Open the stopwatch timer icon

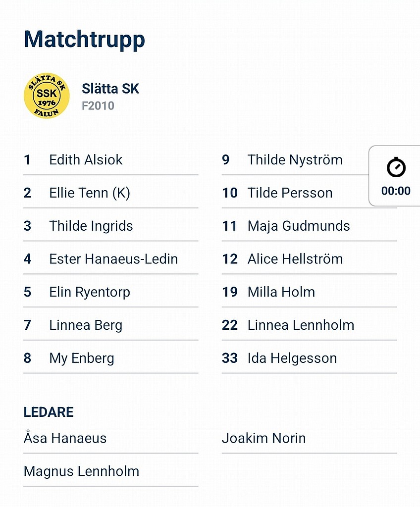(x=396, y=167)
